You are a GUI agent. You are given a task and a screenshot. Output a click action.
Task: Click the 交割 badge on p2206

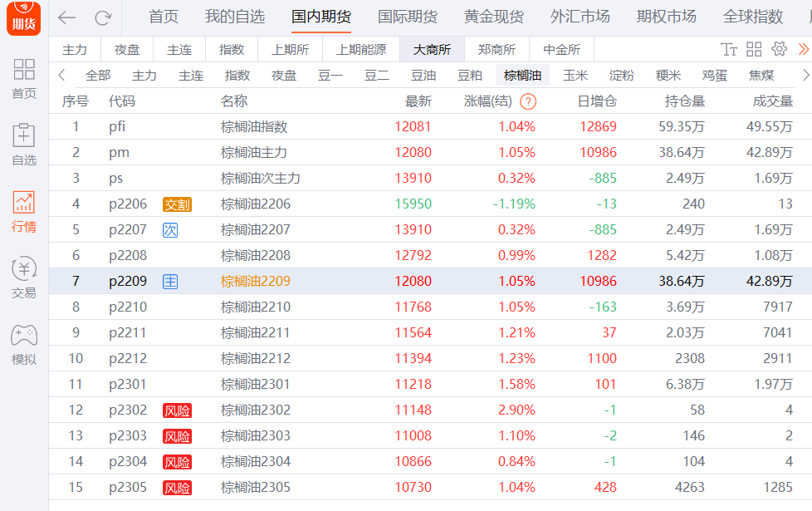click(x=178, y=204)
